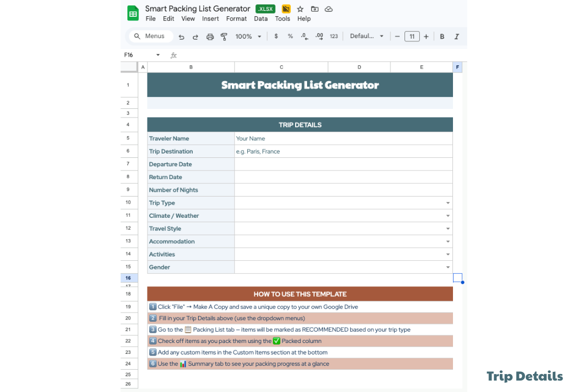Select column C header
The image size is (588, 392).
coord(281,67)
